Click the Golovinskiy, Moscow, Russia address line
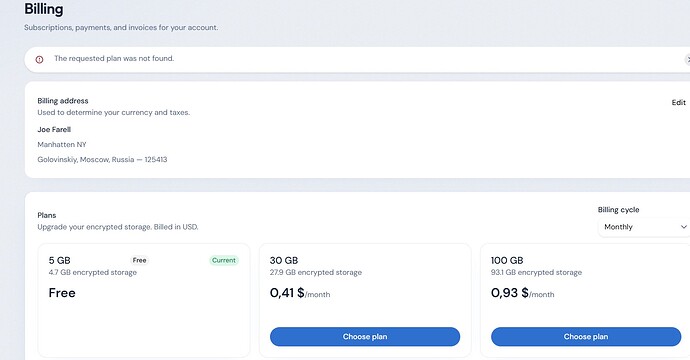This screenshot has width=690, height=360. coord(102,159)
